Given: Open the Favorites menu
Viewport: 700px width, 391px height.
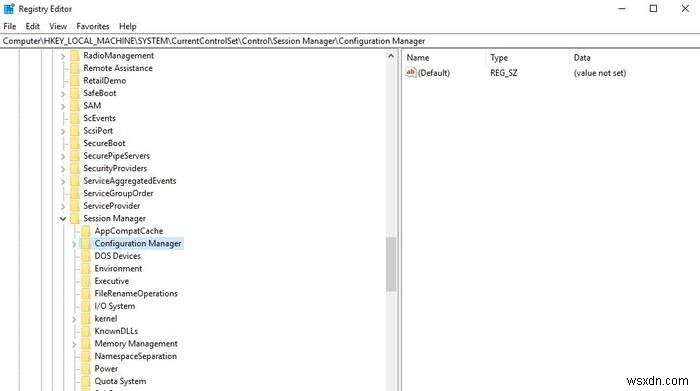Looking at the screenshot, I should tap(92, 26).
